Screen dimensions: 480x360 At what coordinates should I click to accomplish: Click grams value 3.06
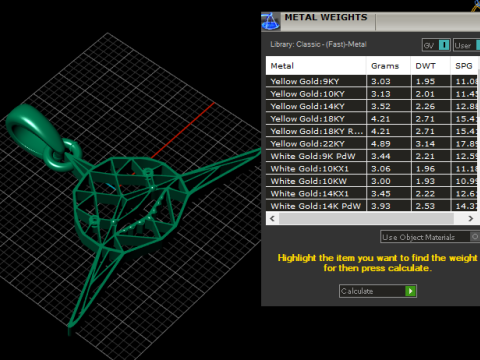tap(381, 169)
